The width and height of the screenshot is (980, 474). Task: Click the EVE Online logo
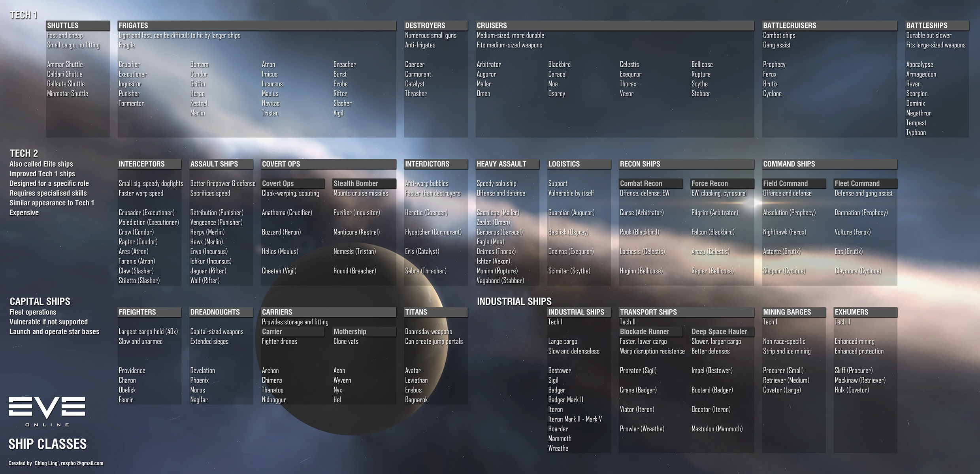click(x=47, y=411)
